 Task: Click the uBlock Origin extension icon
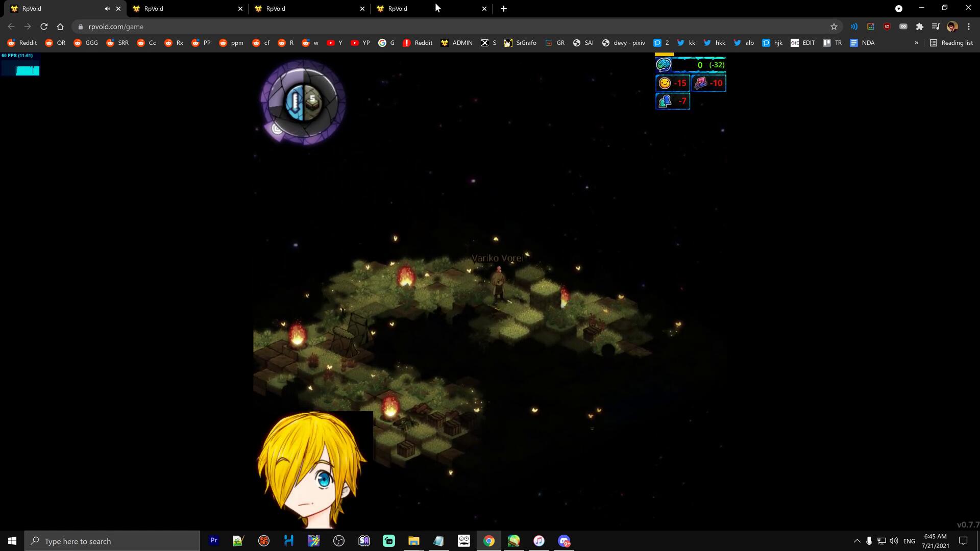pyautogui.click(x=887, y=27)
